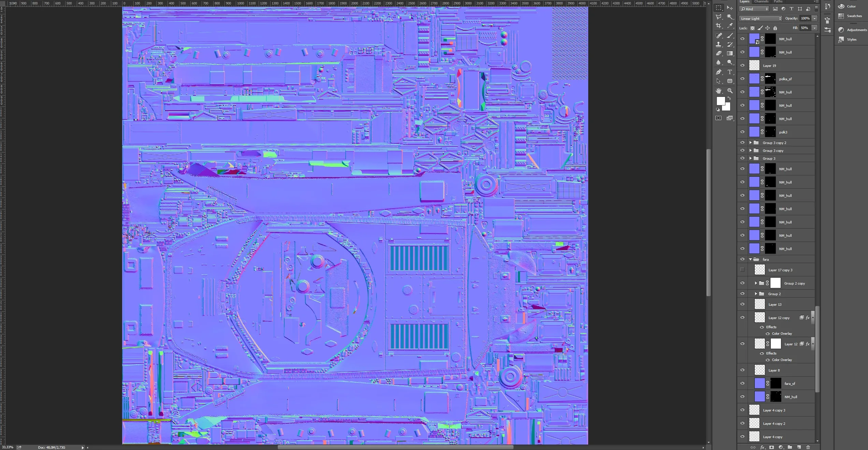Filter layers by pixel type
The image size is (868, 450).
(x=775, y=9)
